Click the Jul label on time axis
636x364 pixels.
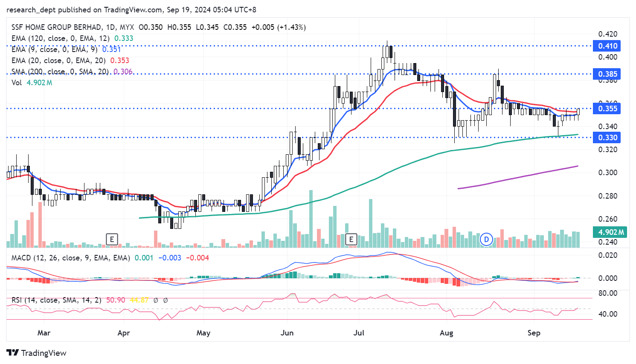pyautogui.click(x=359, y=333)
